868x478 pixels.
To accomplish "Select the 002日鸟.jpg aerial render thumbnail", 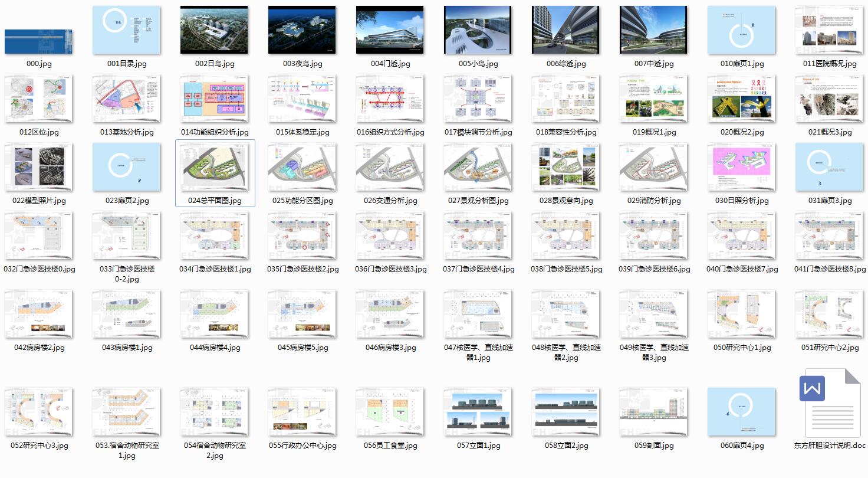I will click(215, 30).
